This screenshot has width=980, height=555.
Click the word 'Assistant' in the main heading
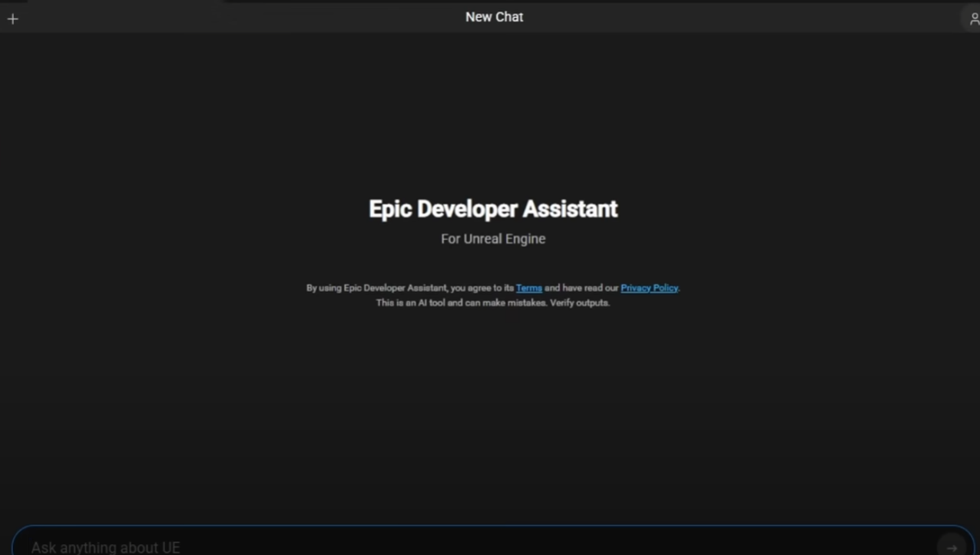571,209
